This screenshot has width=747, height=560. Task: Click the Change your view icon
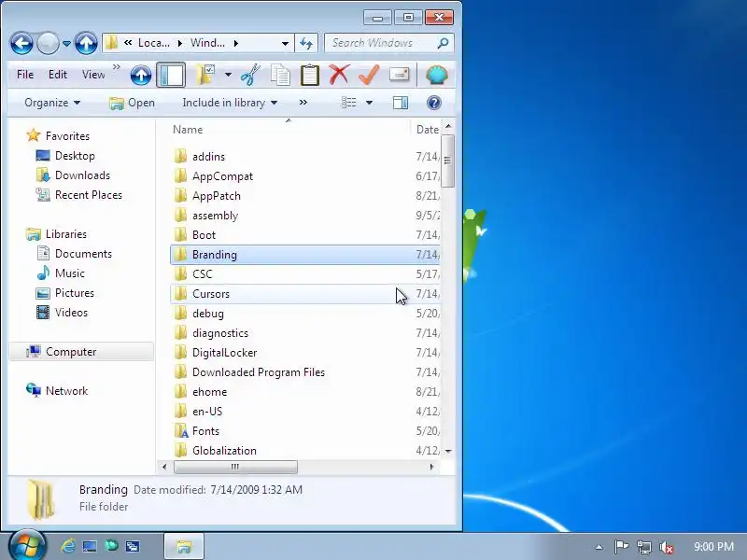(x=349, y=103)
